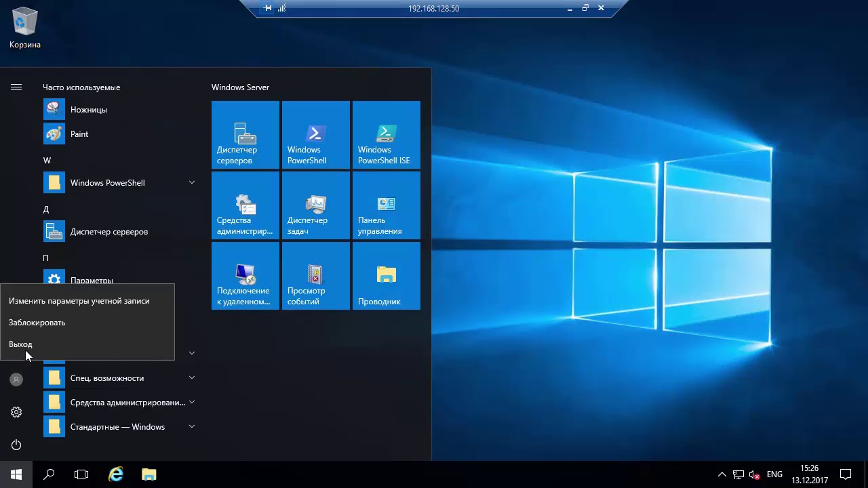Image resolution: width=868 pixels, height=488 pixels.
Task: Expand the Средства администрирования folder
Action: (192, 402)
